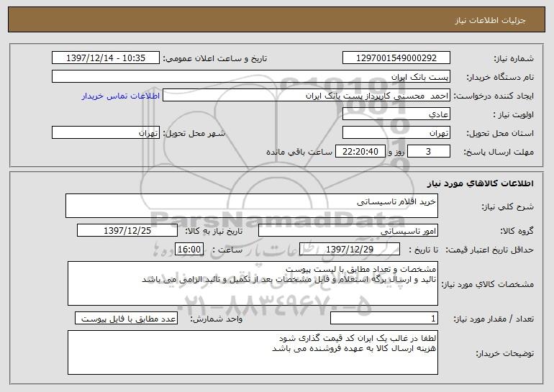Image resolution: width=554 pixels, height=392 pixels.
Task: Click the label حداقل تاریخ اعتبار قیمت
Action: pyautogui.click(x=490, y=250)
